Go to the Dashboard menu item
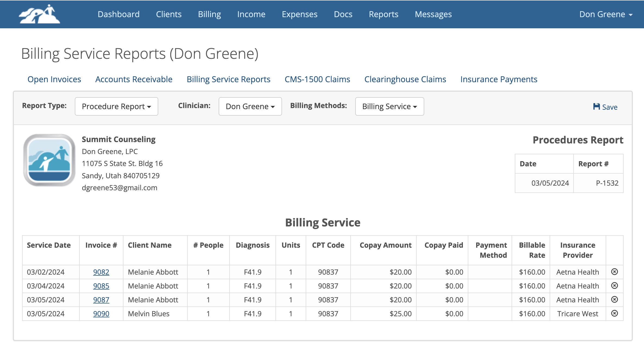This screenshot has height=350, width=644. coord(119,14)
